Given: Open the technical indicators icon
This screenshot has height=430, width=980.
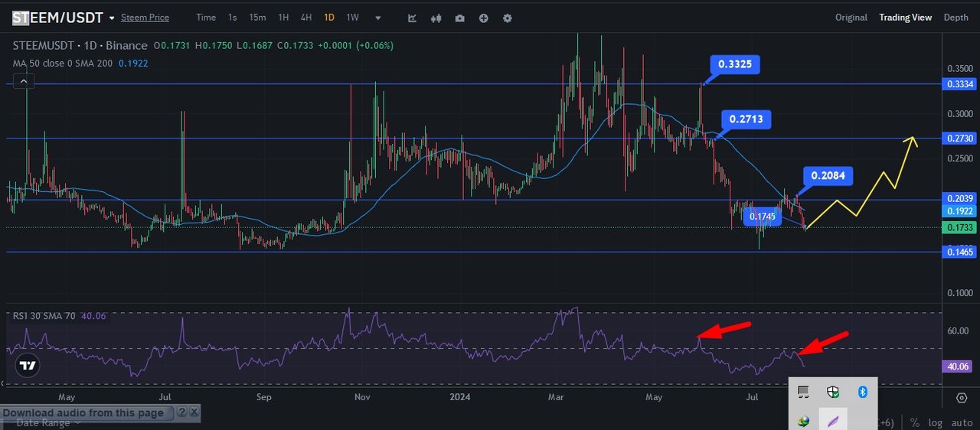Looking at the screenshot, I should pyautogui.click(x=413, y=18).
